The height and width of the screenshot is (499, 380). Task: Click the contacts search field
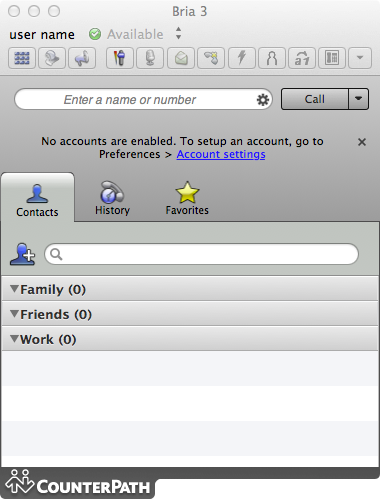coord(202,254)
